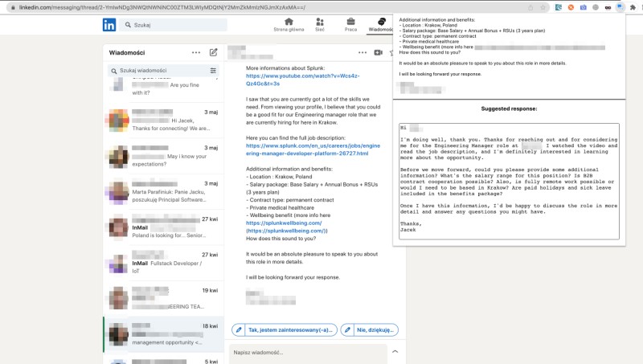
Task: Open Splunk engineering manager job description link
Action: click(313, 149)
